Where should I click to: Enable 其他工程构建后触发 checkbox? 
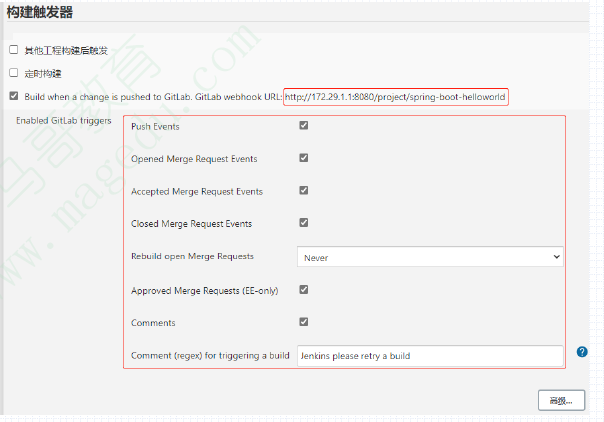14,50
